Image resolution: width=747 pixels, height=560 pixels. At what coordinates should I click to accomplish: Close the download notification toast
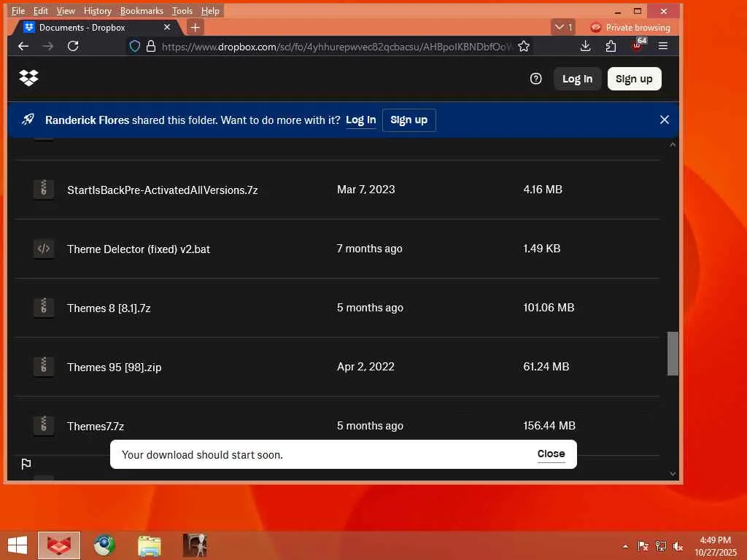pyautogui.click(x=551, y=454)
